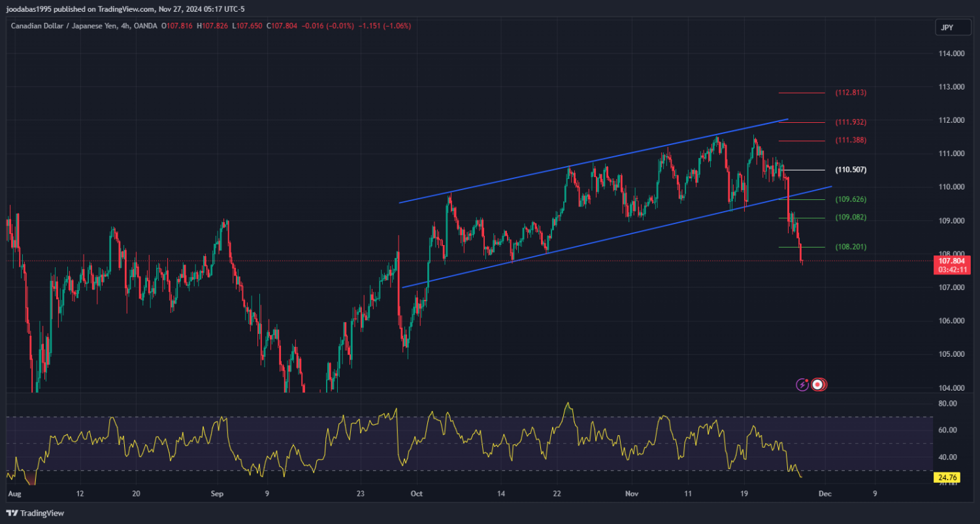Click the Sep date on time axis
The image size is (980, 524).
coord(218,495)
